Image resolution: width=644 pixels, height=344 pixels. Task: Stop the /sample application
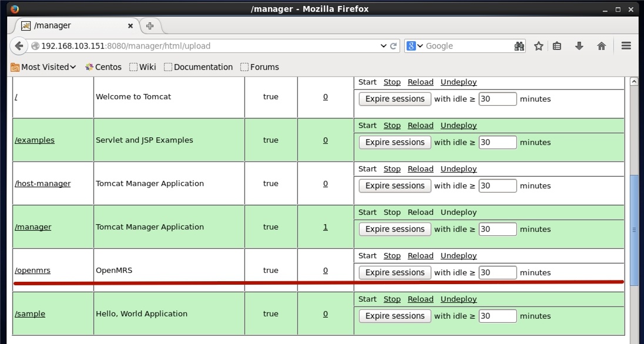pos(392,299)
